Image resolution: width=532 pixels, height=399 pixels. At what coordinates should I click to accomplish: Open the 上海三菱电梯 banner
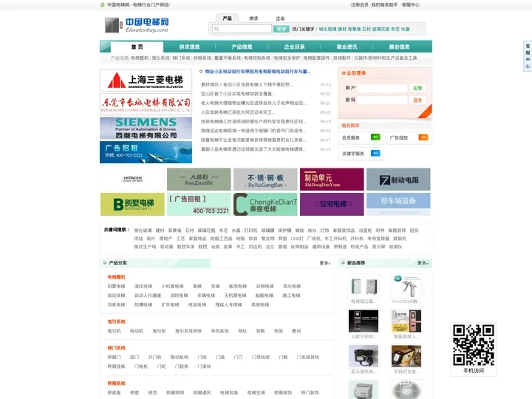146,81
